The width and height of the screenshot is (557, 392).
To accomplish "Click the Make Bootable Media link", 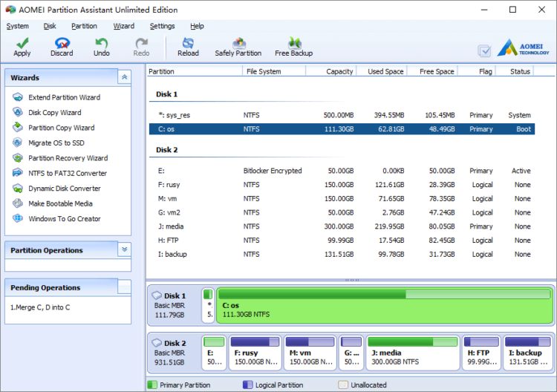I will [60, 203].
